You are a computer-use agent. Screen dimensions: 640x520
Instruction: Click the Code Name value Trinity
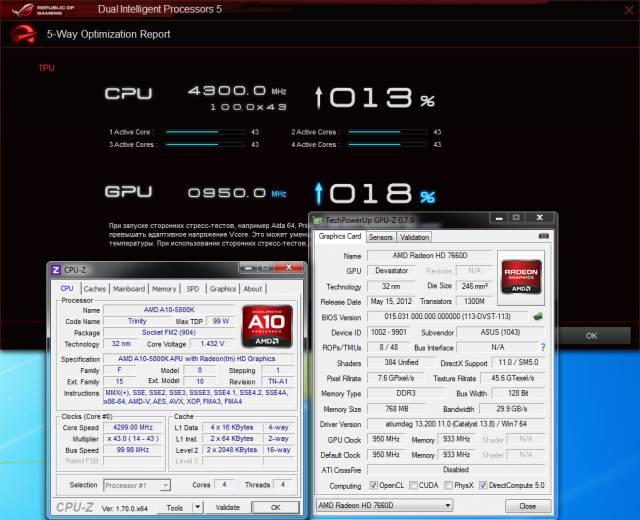(137, 321)
